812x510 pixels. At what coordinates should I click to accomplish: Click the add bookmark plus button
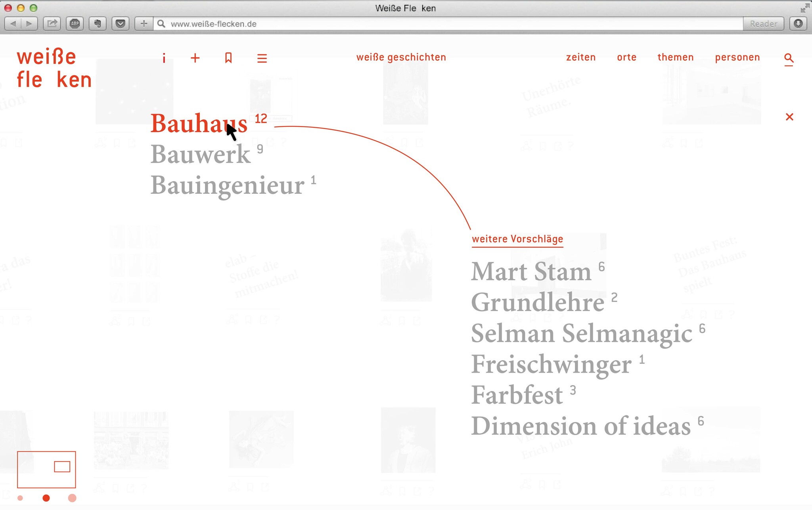(144, 24)
